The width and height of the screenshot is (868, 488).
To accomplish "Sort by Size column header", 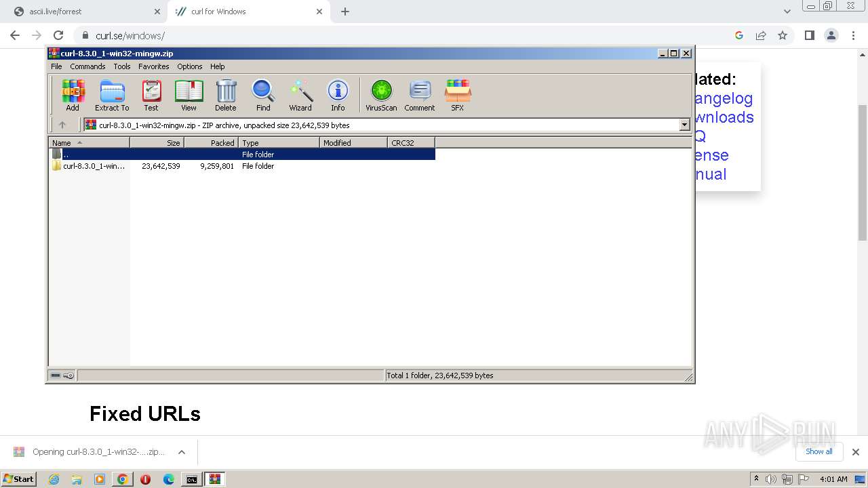I will (x=157, y=142).
